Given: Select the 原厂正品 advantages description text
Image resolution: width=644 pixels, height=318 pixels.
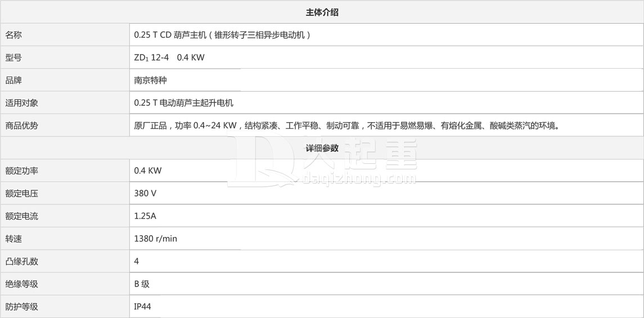Looking at the screenshot, I should coord(346,126).
